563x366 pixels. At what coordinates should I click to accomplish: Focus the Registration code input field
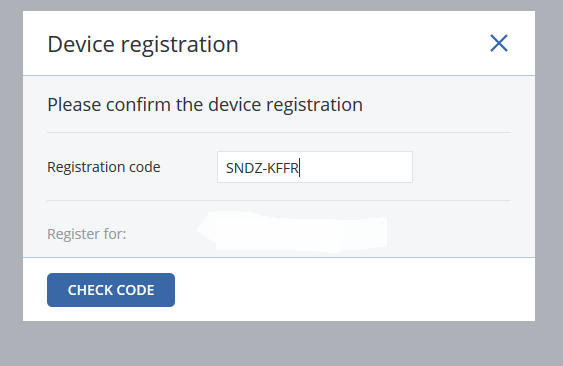point(315,167)
